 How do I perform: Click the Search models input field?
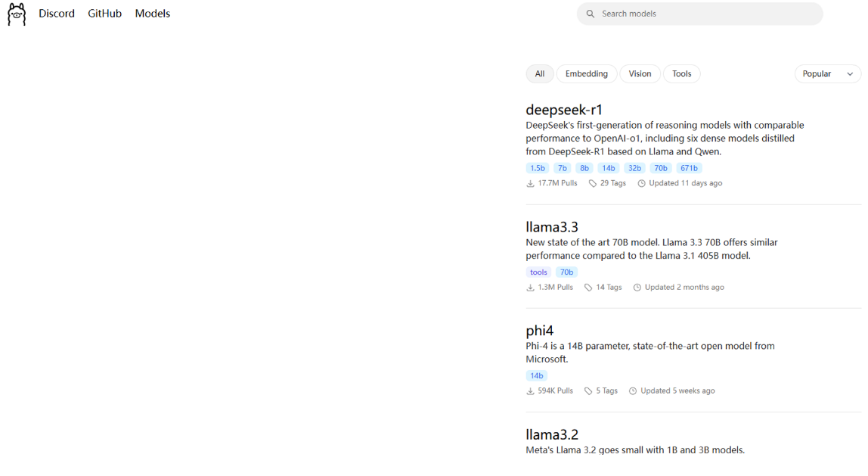pyautogui.click(x=699, y=14)
